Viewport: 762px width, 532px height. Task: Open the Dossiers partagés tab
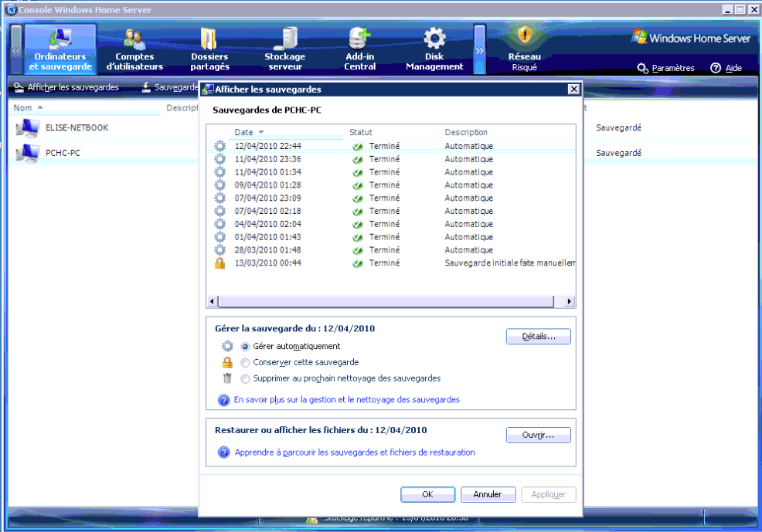(x=209, y=49)
